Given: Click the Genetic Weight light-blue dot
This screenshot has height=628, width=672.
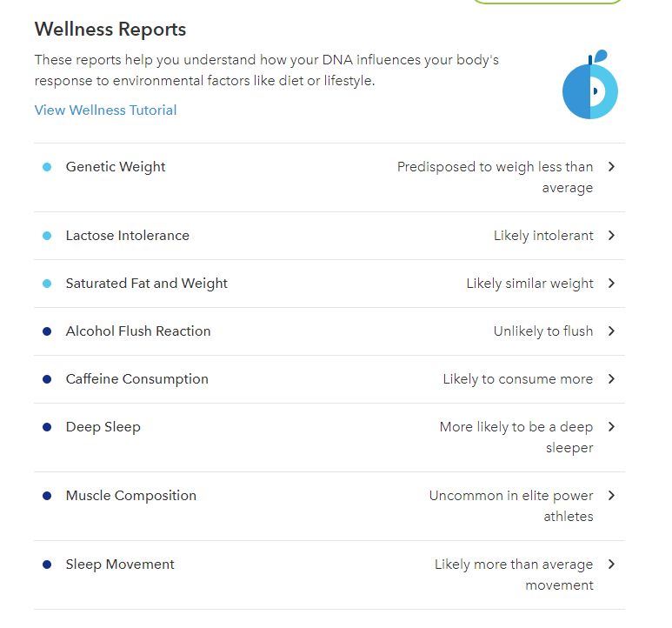Looking at the screenshot, I should pos(47,167).
